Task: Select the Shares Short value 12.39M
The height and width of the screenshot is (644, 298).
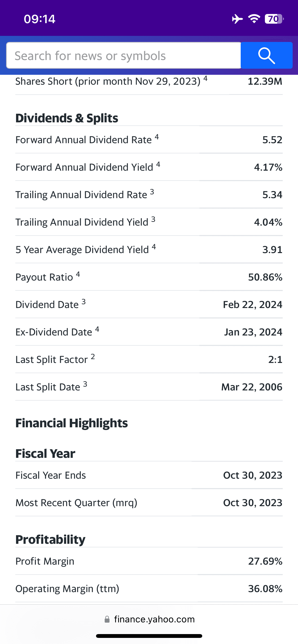Action: [265, 81]
